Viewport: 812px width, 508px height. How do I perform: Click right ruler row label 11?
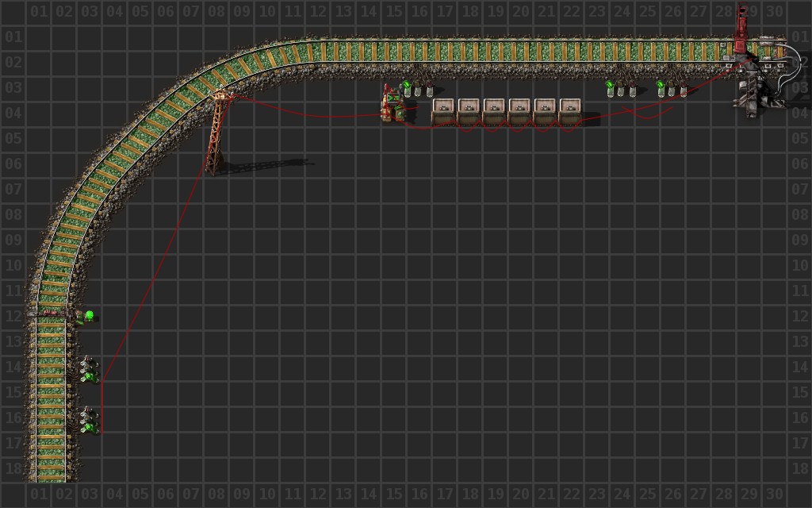pos(799,291)
